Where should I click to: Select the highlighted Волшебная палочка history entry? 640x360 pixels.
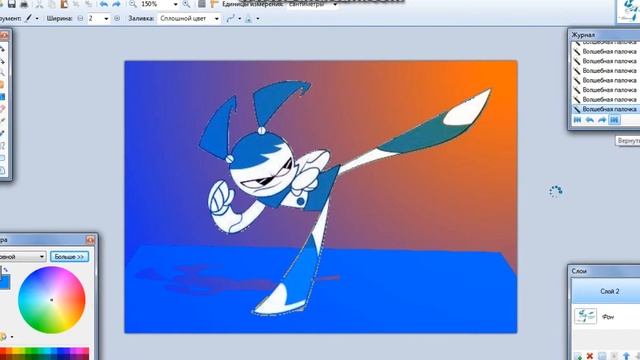[x=606, y=109]
